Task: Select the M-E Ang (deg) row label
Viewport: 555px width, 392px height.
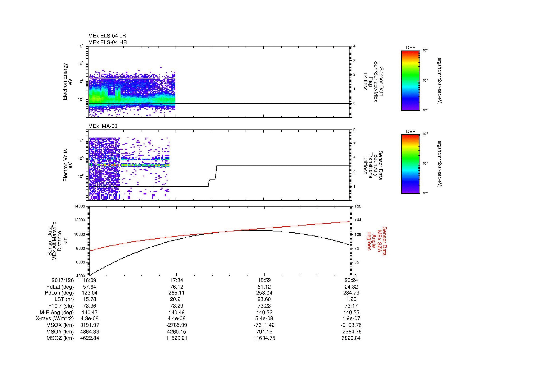Action: coord(56,312)
